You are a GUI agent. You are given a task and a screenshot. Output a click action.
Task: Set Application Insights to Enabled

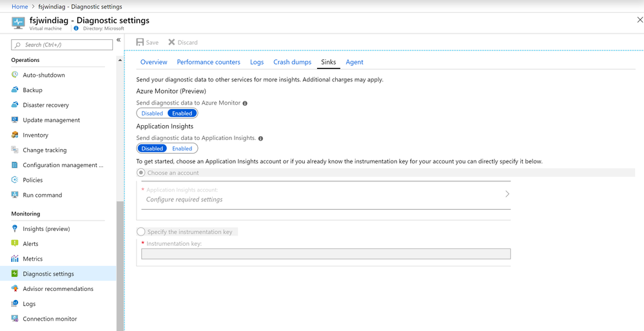(182, 148)
